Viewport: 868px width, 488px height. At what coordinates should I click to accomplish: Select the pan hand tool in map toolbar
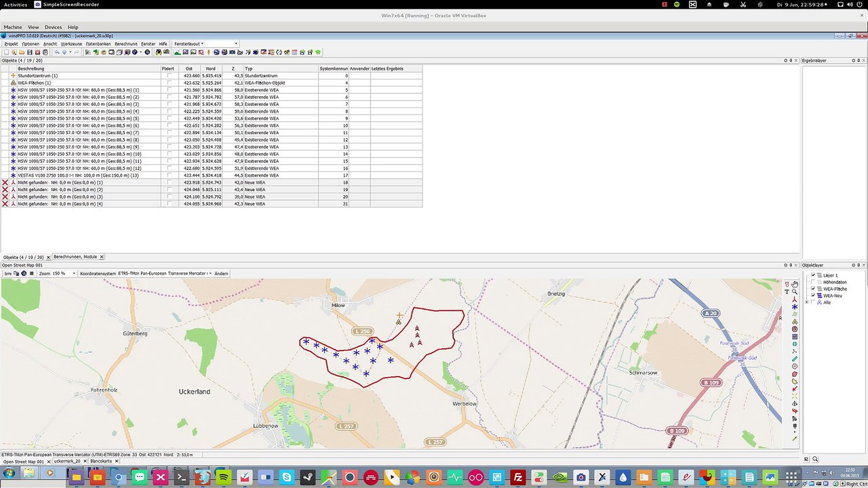click(x=795, y=284)
